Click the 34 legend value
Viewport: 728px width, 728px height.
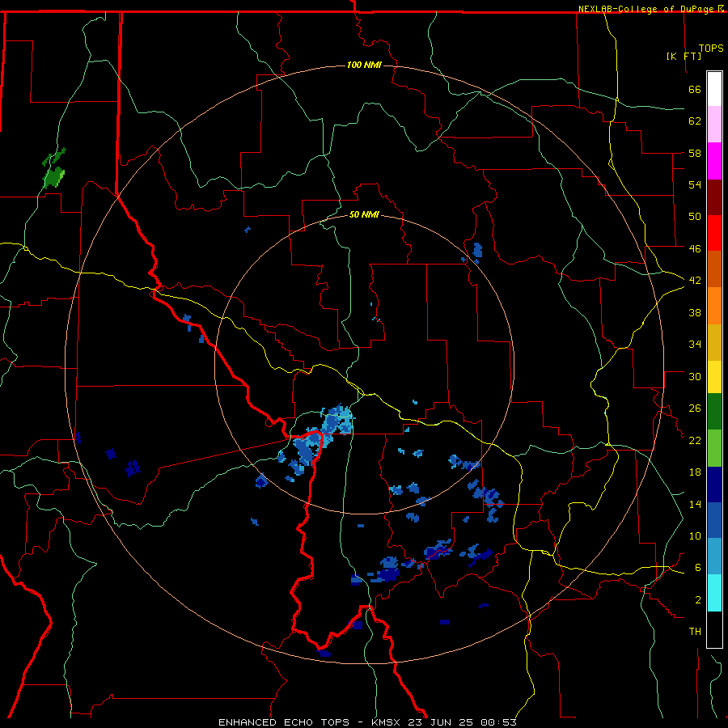click(x=695, y=345)
